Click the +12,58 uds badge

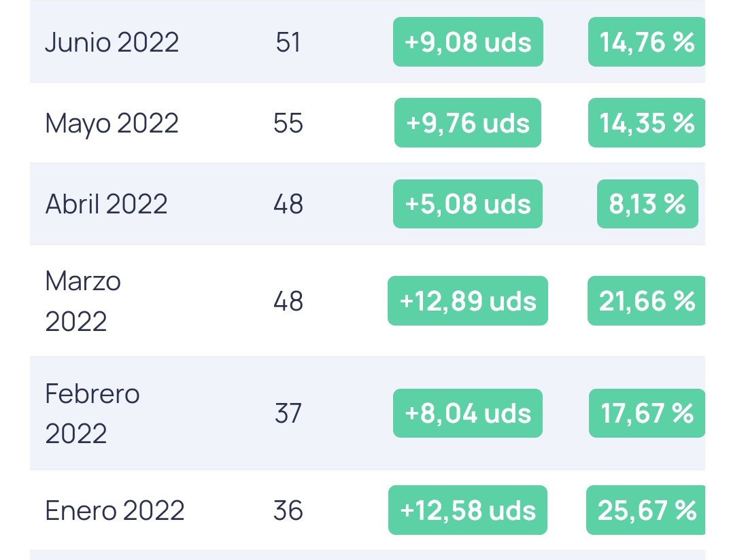(468, 510)
